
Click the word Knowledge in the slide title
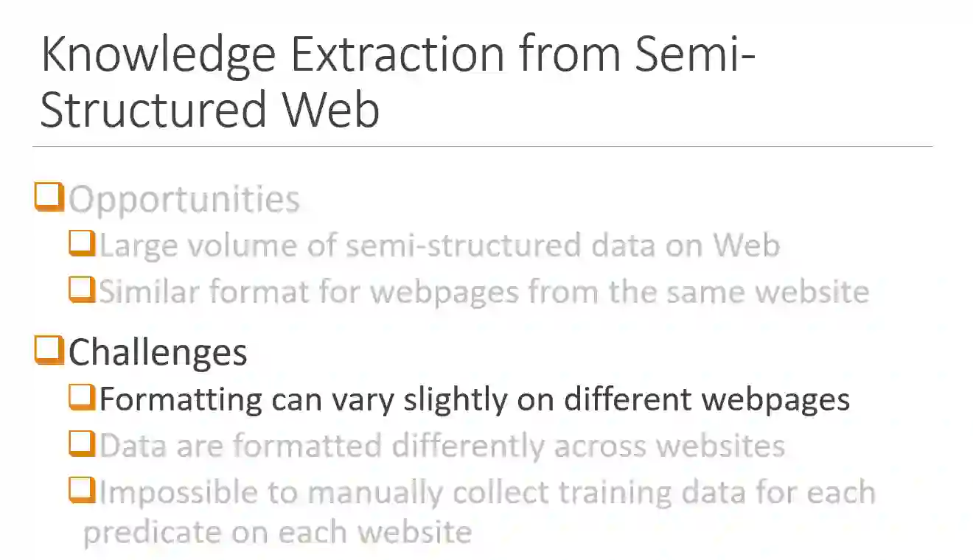[x=158, y=56]
